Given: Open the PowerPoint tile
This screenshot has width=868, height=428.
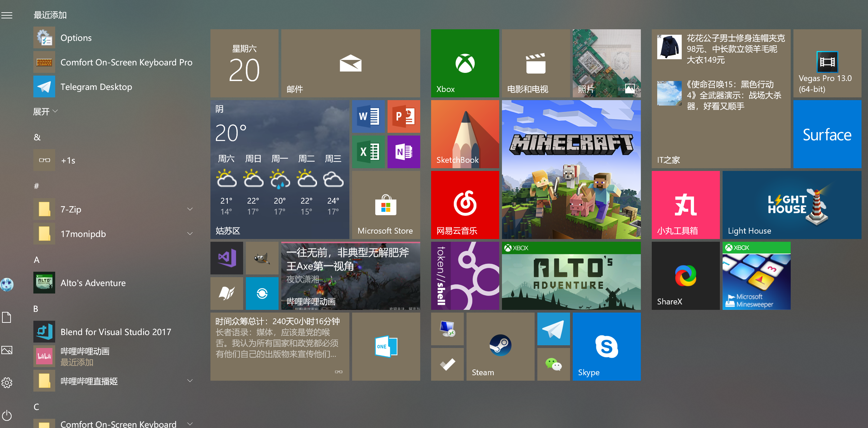Looking at the screenshot, I should [404, 116].
